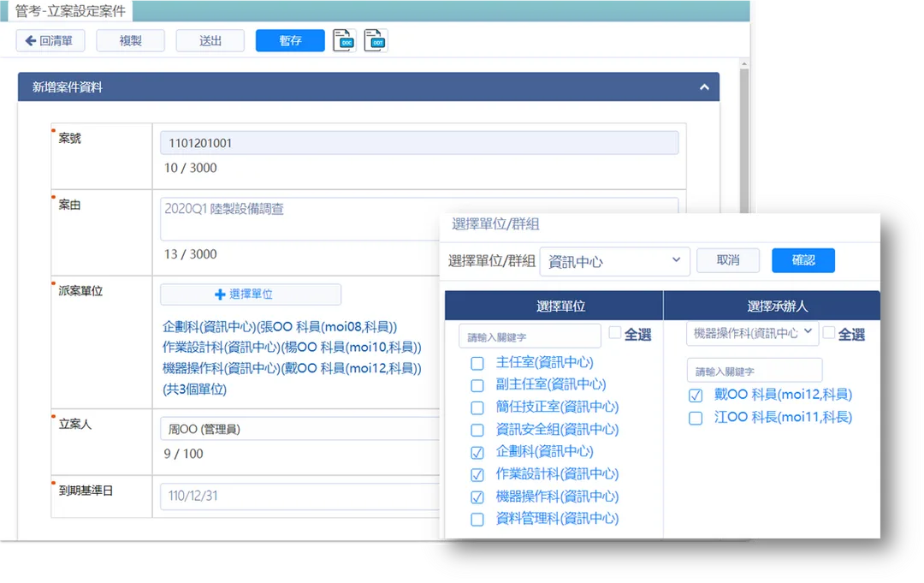Image resolution: width=924 pixels, height=583 pixels.
Task: Save draft using 暫存 button
Action: [290, 41]
